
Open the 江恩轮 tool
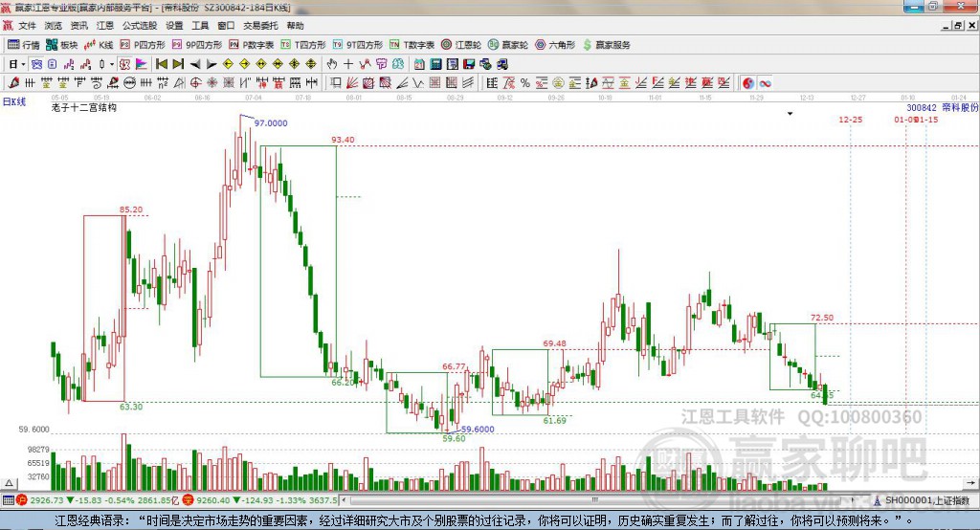(x=461, y=45)
